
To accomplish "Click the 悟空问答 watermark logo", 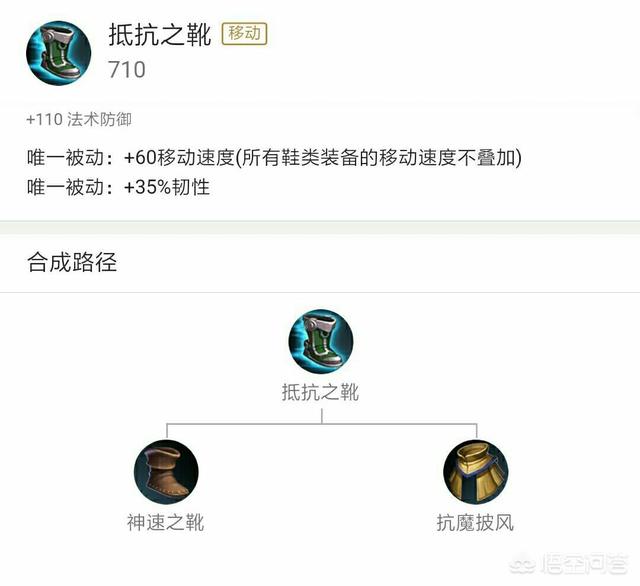I will click(x=522, y=564).
